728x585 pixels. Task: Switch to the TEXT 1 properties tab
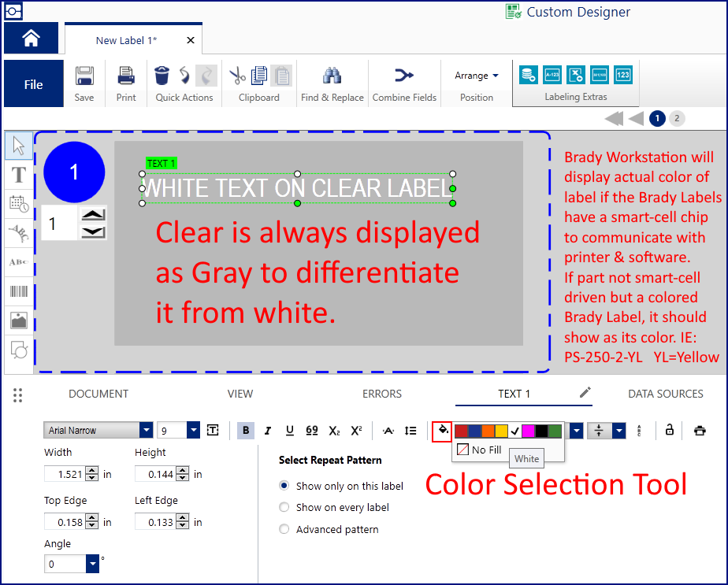click(514, 394)
